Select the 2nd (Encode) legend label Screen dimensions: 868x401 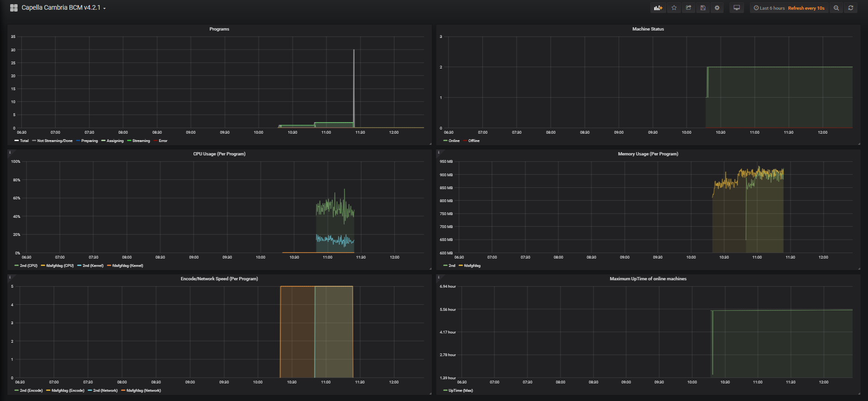[x=31, y=390]
